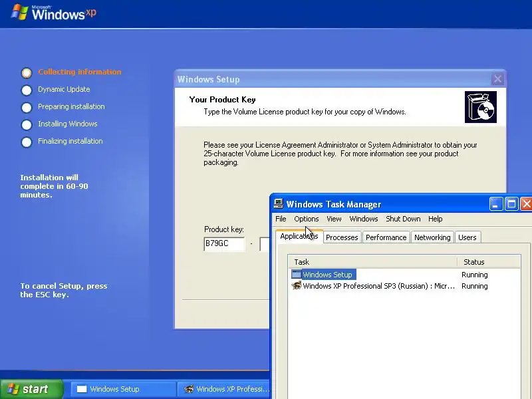Open the Options menu in Task Manager
532x399 pixels.
[x=307, y=219]
